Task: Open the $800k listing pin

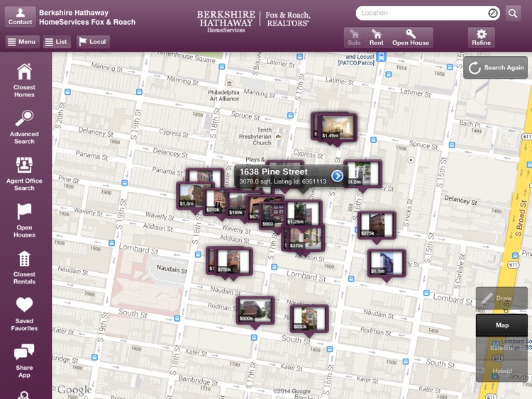Action: (255, 310)
